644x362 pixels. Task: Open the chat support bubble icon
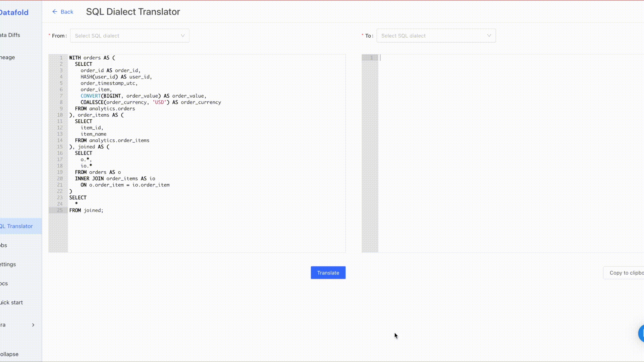[x=641, y=333]
